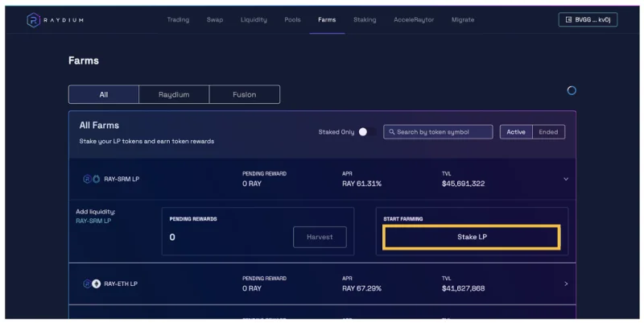Click the RAY 61.31% APR value

(361, 184)
